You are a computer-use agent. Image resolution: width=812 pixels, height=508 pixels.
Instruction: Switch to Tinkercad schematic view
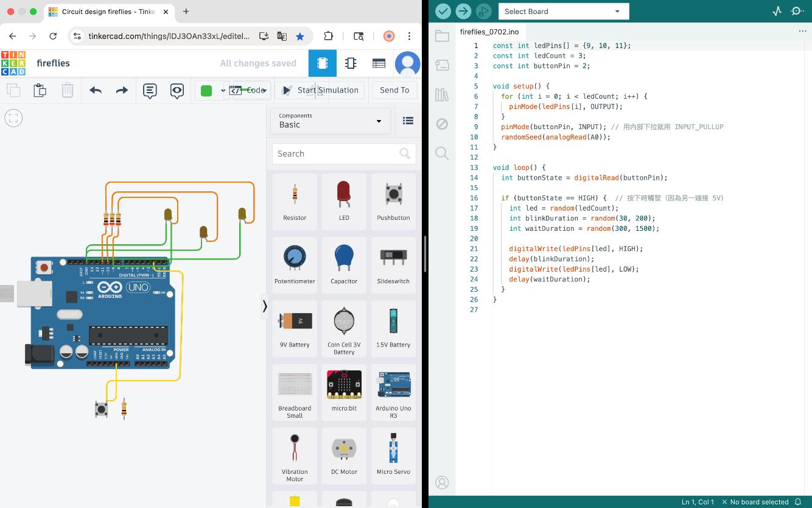coord(351,63)
